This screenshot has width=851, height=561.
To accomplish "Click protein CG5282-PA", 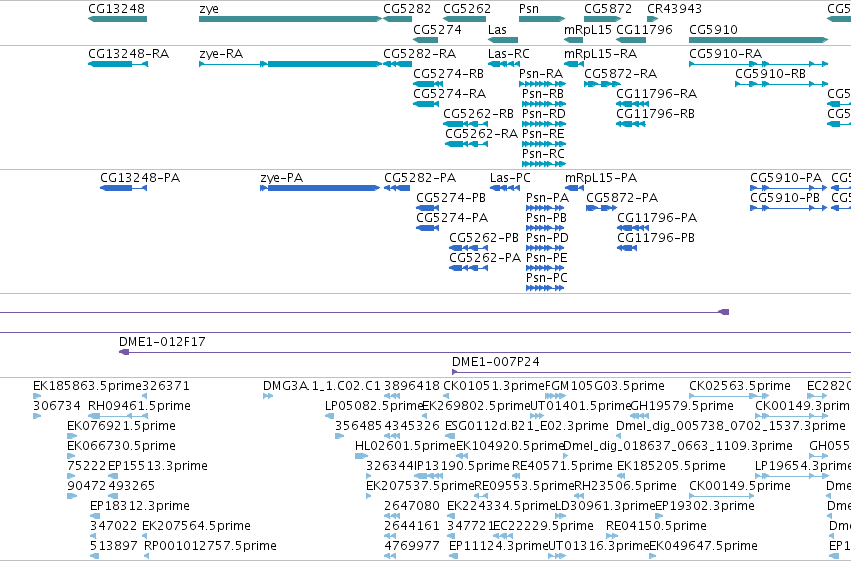I will 420,177.
